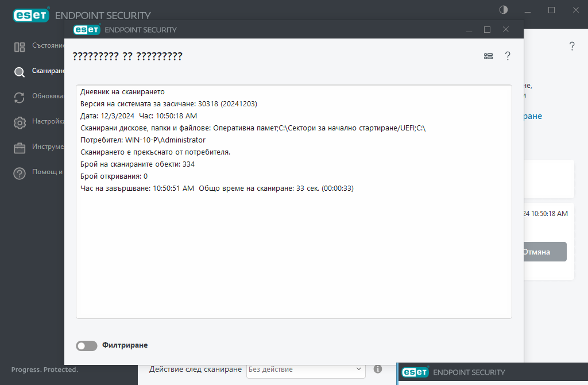Open the Помощ question-circle icon in sidebar
The height and width of the screenshot is (385, 588).
click(x=20, y=174)
